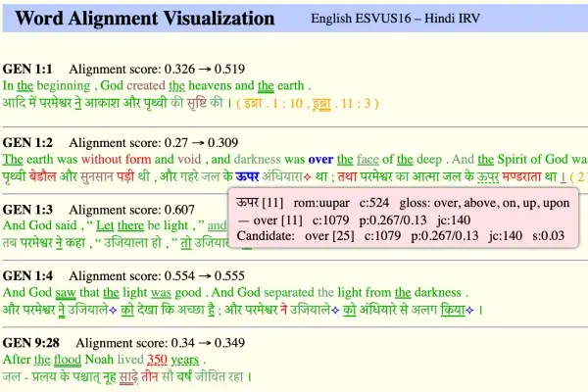Select the "GEN 1:4" verse label
The width and height of the screenshot is (588, 392).
click(x=27, y=276)
